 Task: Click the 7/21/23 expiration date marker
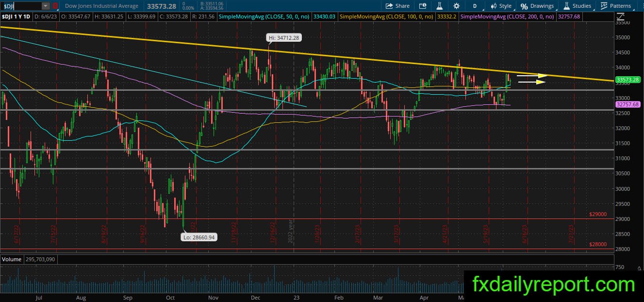tap(571, 234)
